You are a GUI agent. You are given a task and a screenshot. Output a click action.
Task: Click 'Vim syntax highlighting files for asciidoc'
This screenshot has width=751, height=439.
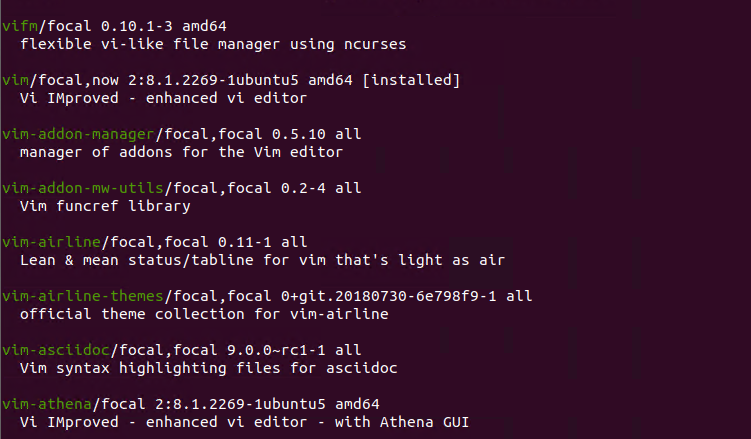[209, 369]
